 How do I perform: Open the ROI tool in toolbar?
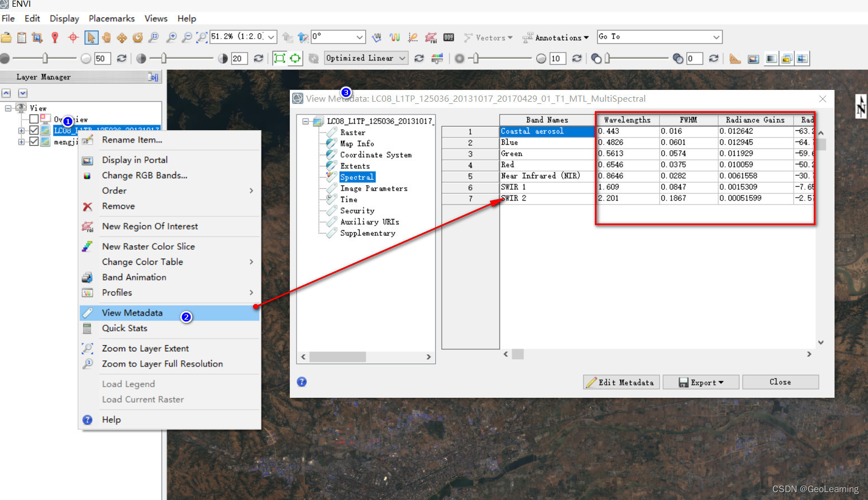(x=431, y=37)
